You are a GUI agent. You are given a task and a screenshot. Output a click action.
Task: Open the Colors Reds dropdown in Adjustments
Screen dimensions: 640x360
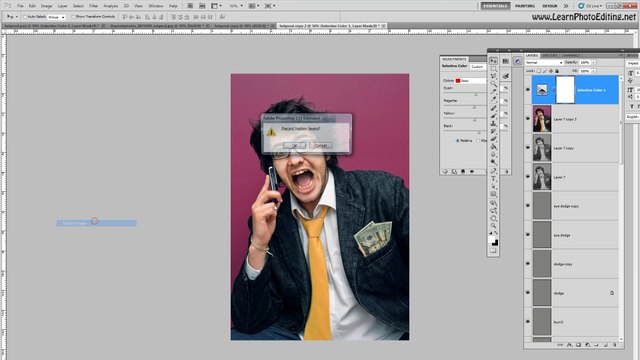471,80
